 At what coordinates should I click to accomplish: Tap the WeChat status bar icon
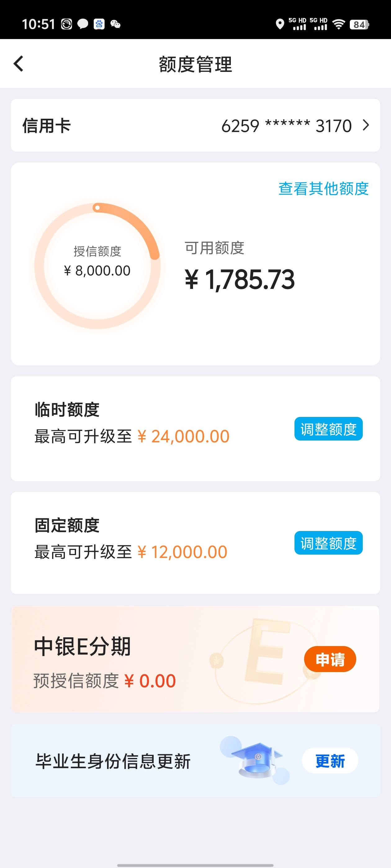(115, 24)
